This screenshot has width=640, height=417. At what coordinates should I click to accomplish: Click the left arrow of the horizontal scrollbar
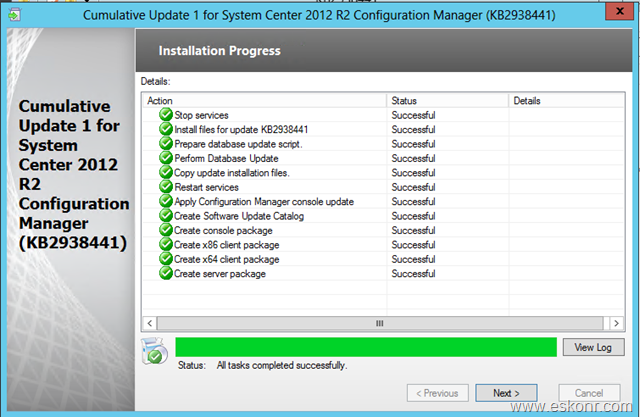150,324
